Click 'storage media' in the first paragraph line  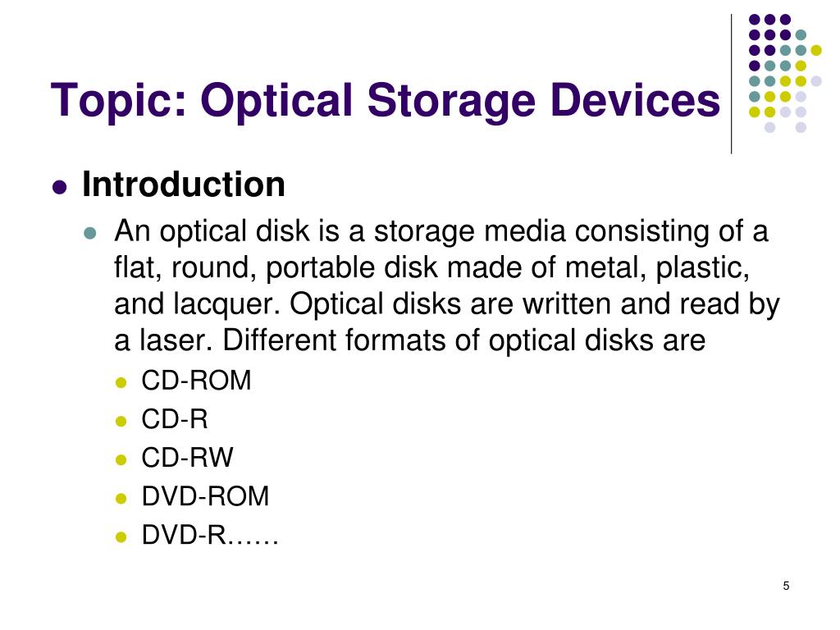tap(469, 232)
